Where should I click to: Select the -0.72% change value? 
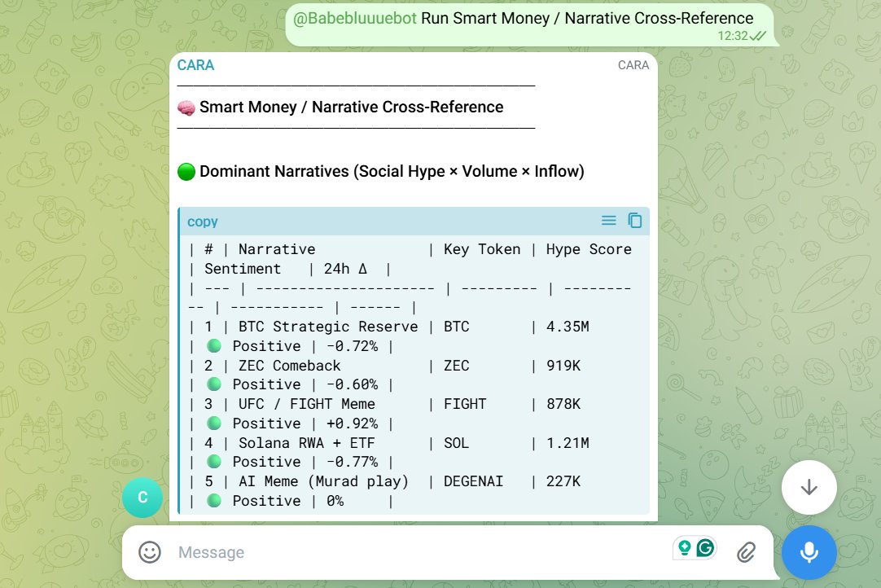pos(353,346)
